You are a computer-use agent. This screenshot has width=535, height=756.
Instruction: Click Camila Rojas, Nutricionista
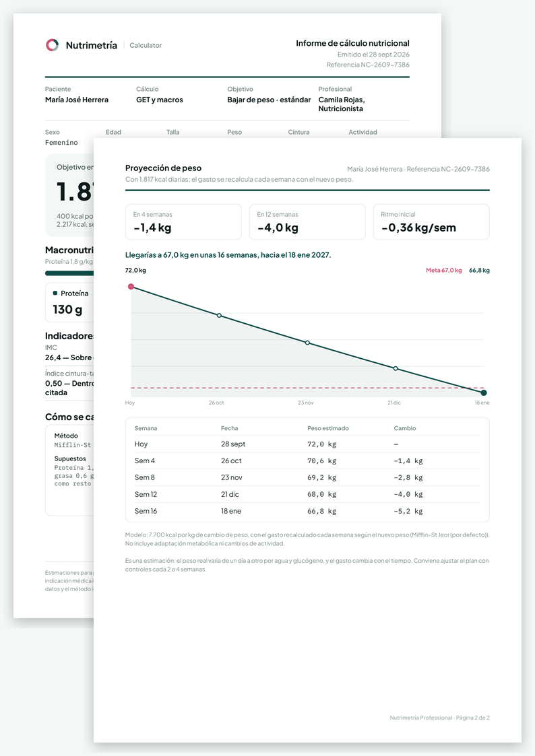point(342,104)
